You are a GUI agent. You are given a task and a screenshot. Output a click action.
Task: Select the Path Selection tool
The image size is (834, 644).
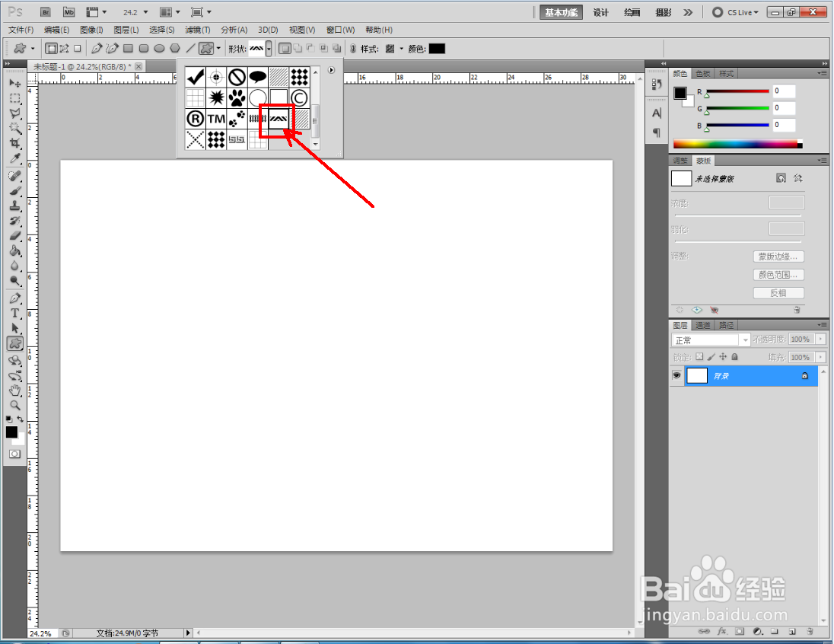15,328
